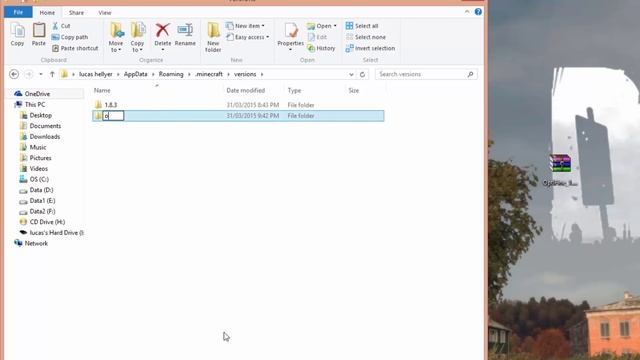Open OS (C:) drive in navigation pane
Screen dimensions: 640x360
[39, 179]
